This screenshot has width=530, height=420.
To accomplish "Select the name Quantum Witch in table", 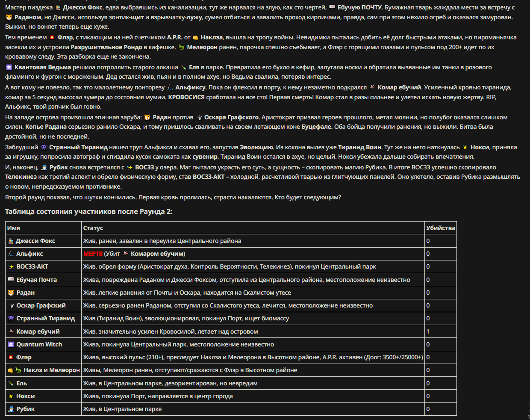I will [x=39, y=345].
